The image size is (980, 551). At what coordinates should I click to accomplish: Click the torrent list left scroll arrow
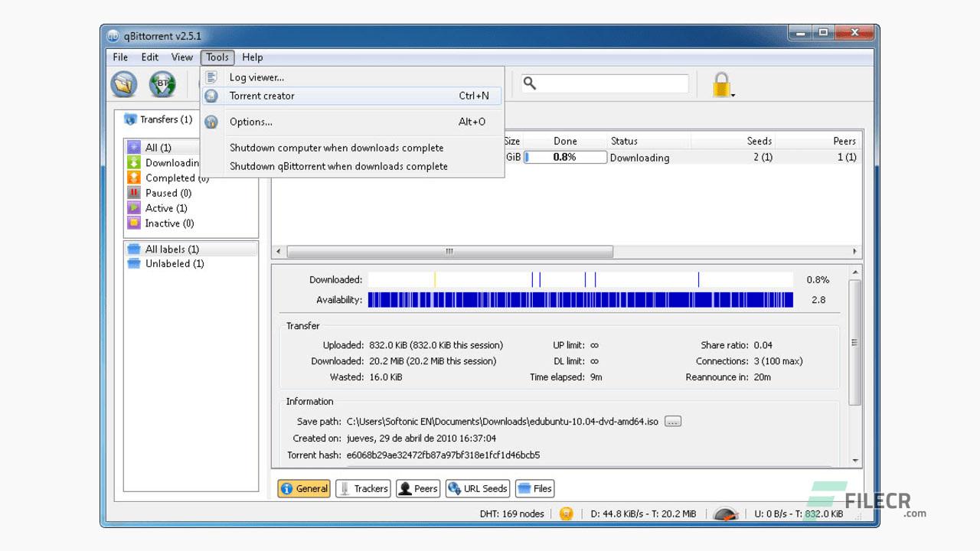278,251
